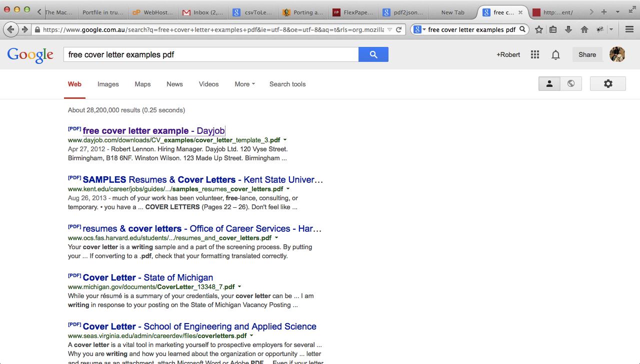Switch to the csvToLe... browser tab
This screenshot has height=364, width=640.
click(253, 12)
